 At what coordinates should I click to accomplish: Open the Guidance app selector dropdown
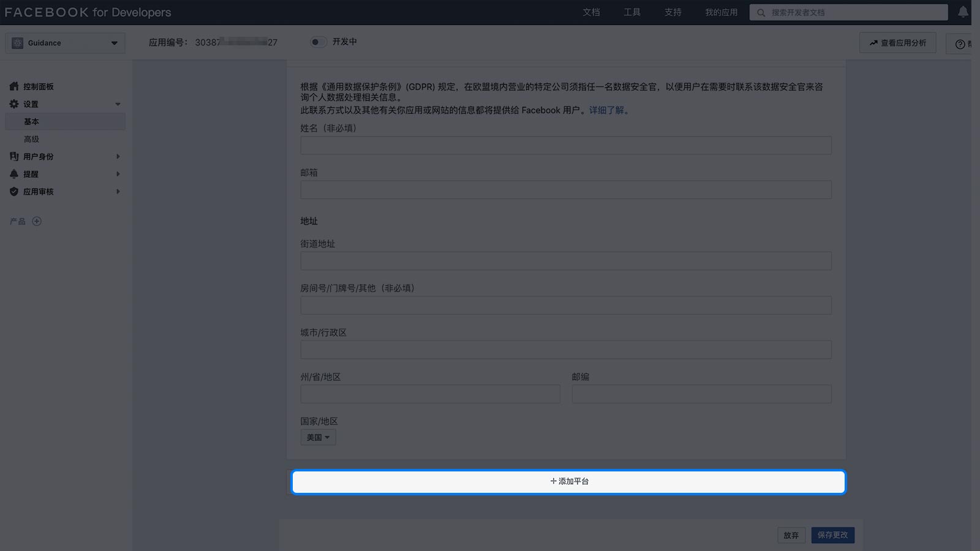click(66, 43)
